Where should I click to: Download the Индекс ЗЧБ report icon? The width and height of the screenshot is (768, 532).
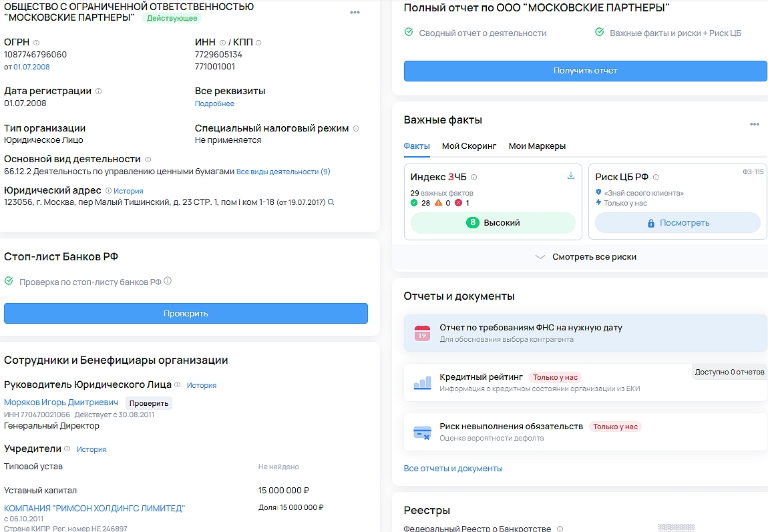click(x=571, y=176)
